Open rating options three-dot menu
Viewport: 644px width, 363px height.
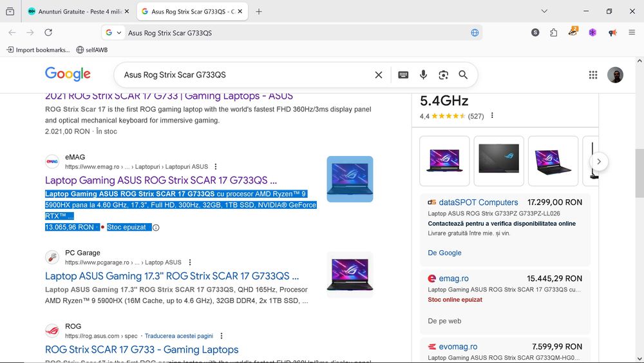click(x=492, y=115)
